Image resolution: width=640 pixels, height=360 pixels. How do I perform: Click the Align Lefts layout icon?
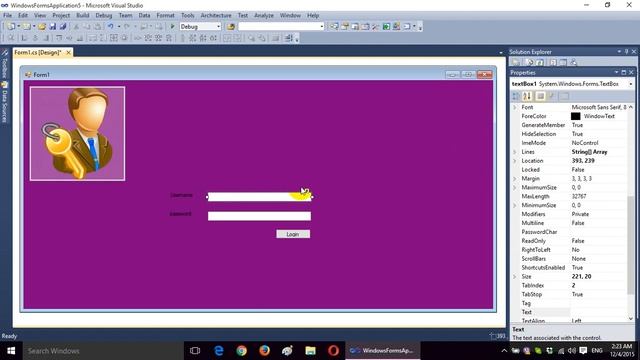click(x=24, y=38)
